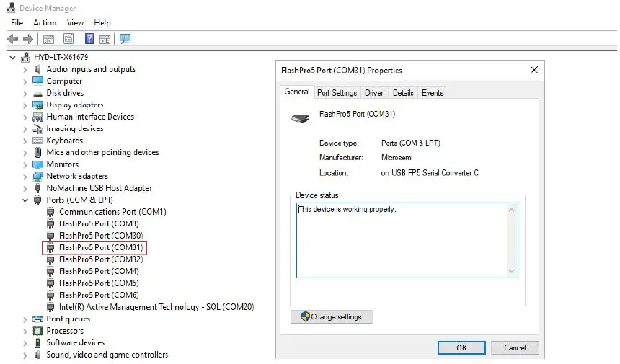The width and height of the screenshot is (620, 364).
Task: Click the Audio inputs and outputs speaker icon
Action: [37, 69]
